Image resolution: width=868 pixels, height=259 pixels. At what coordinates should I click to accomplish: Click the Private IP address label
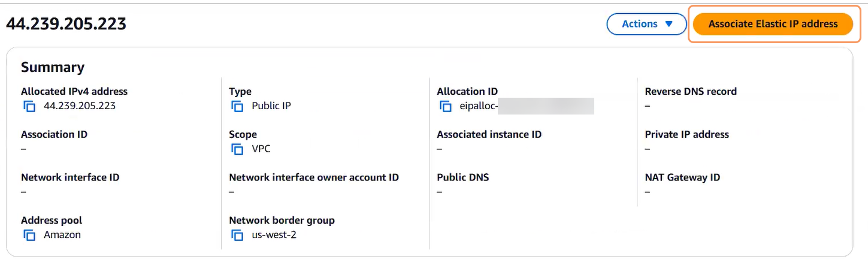tap(686, 134)
